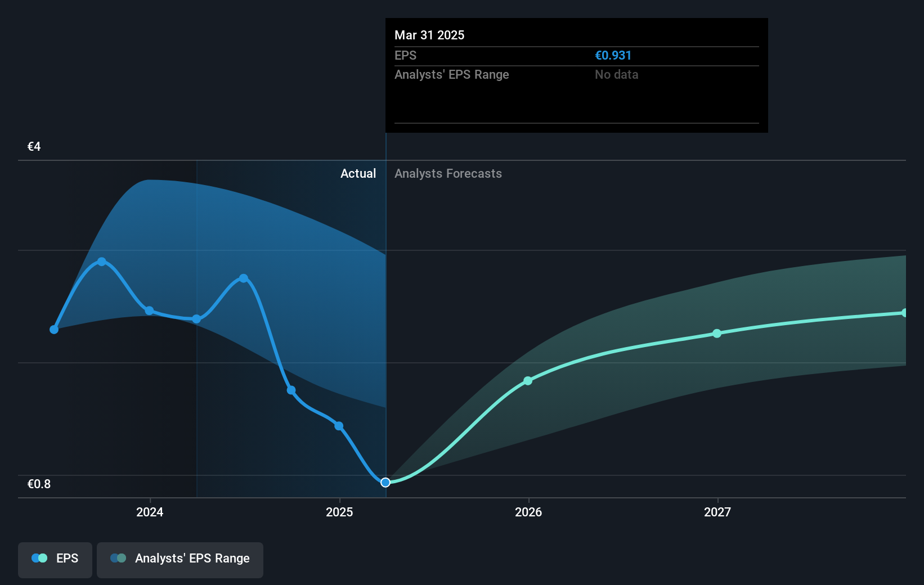Click the final teal data point on the right
The width and height of the screenshot is (924, 585).
click(905, 312)
